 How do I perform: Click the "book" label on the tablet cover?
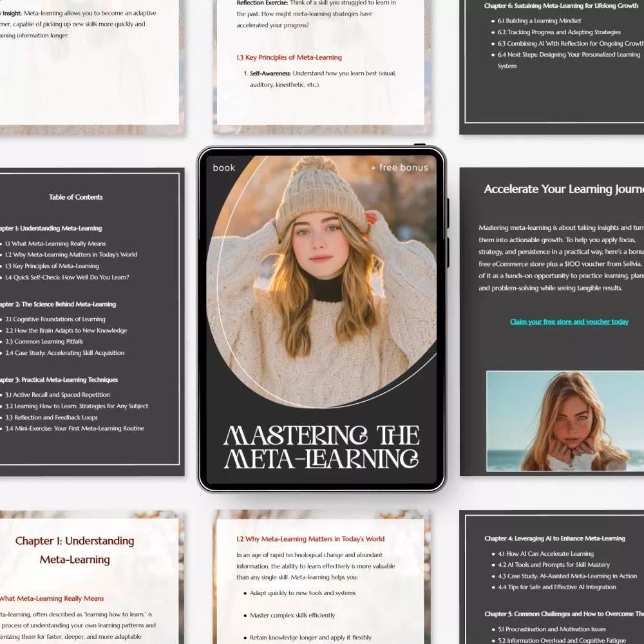(224, 168)
